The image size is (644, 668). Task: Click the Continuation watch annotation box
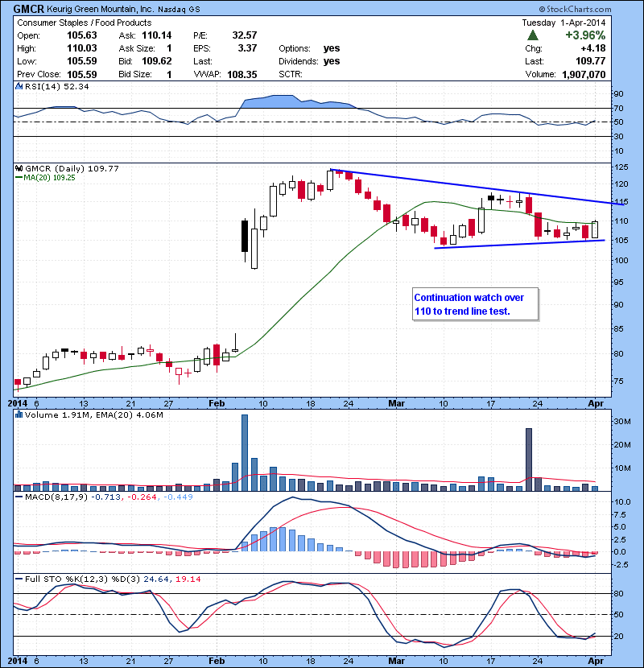coord(476,304)
